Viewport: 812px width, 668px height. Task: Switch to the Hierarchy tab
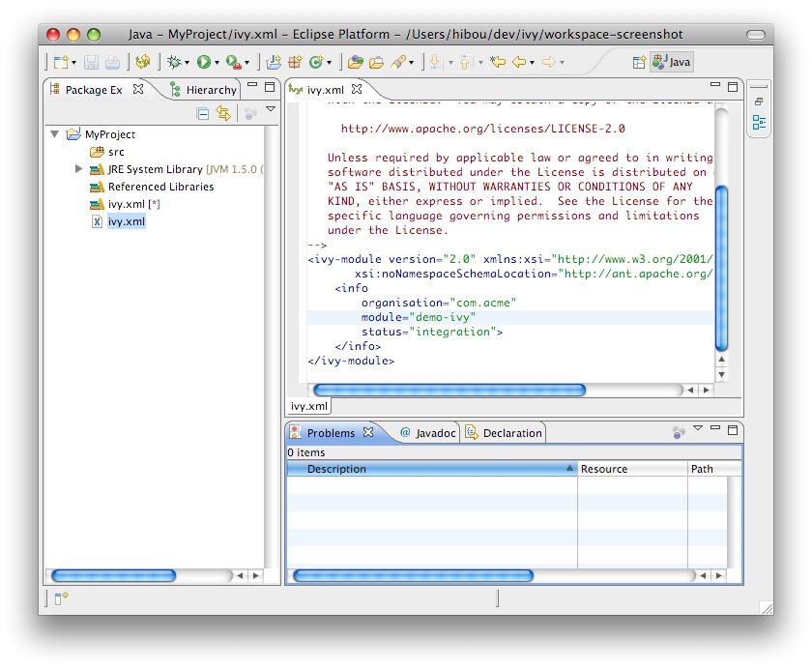pos(210,90)
